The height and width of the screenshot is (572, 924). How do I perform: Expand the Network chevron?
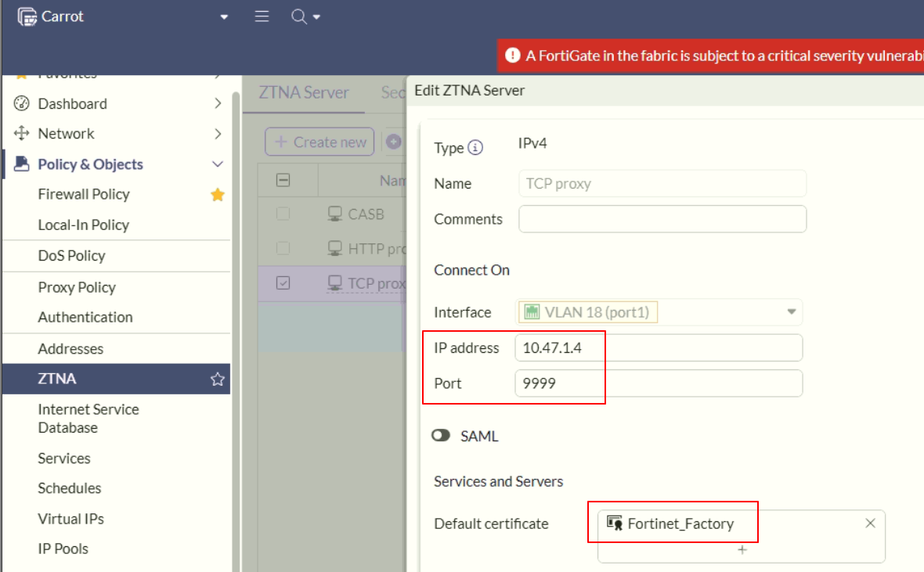click(218, 134)
